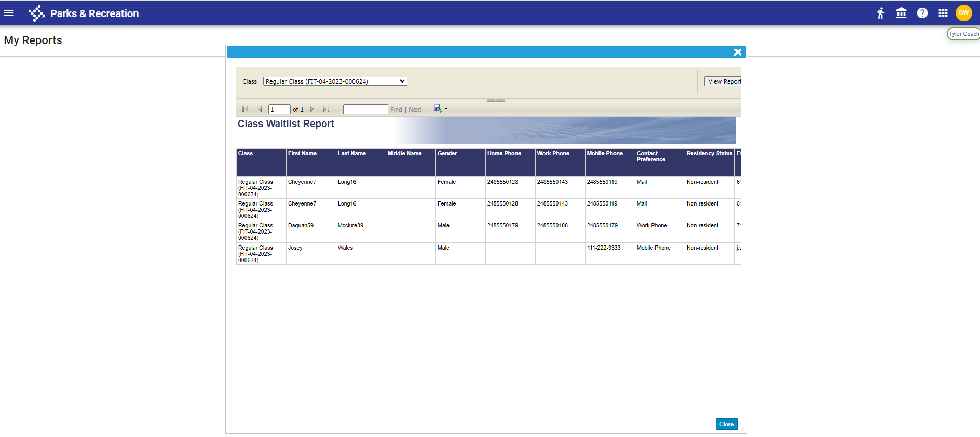Go to next report page arrow
Screen dimensions: 980x437
(312, 109)
